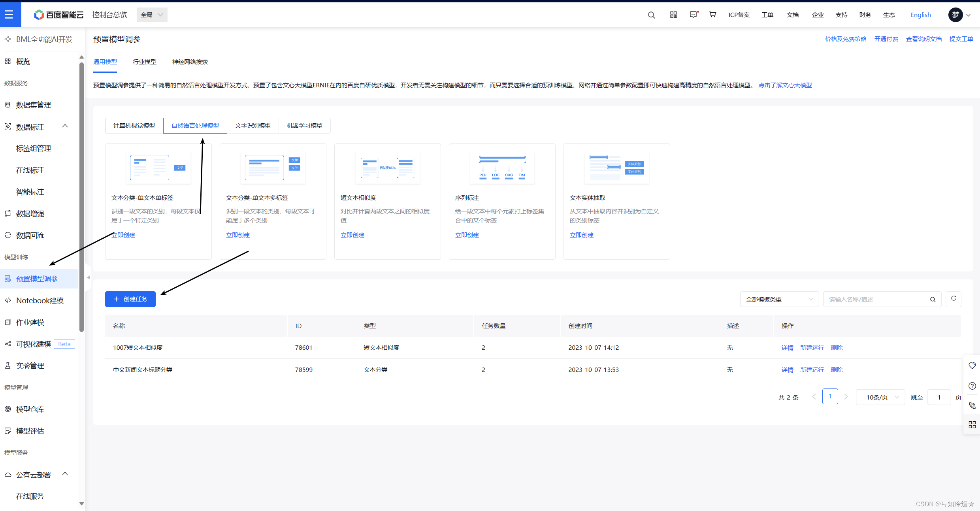Select the 自然语言处理模型 tab
Viewport: 980px width, 511px height.
(195, 125)
